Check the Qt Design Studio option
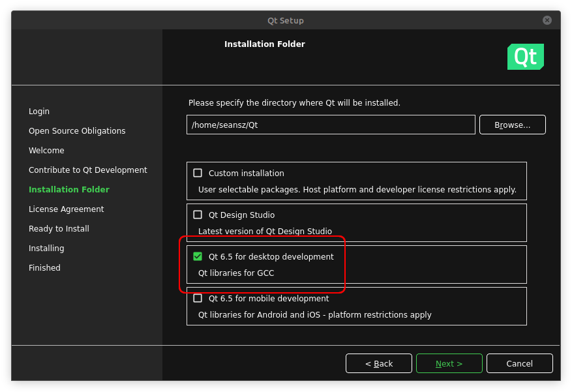Image resolution: width=572 pixels, height=392 pixels. [198, 215]
